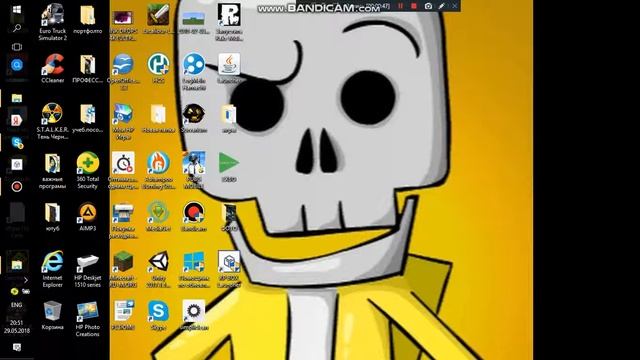This screenshot has width=640, height=360.
Task: Launch the AIMP3 music player
Action: click(x=87, y=217)
